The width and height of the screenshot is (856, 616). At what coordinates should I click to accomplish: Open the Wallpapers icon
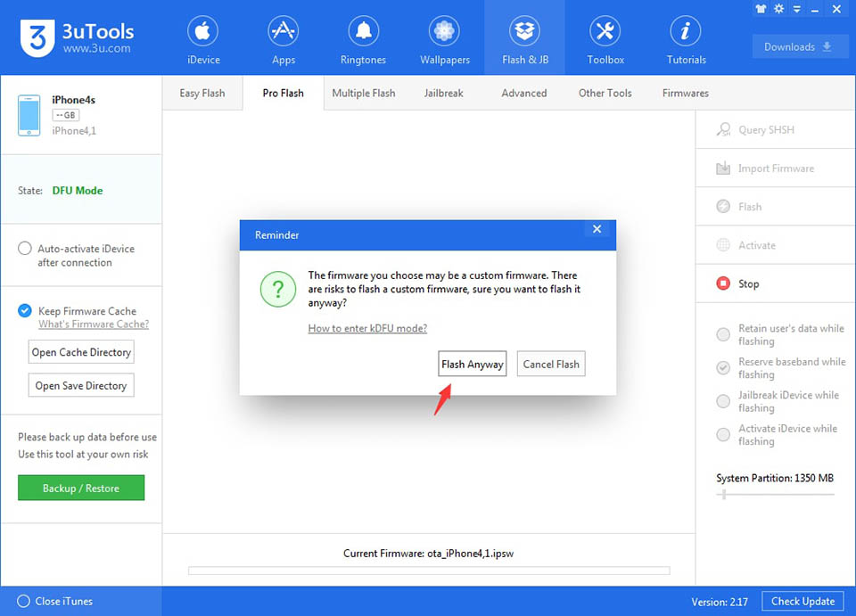click(x=444, y=31)
